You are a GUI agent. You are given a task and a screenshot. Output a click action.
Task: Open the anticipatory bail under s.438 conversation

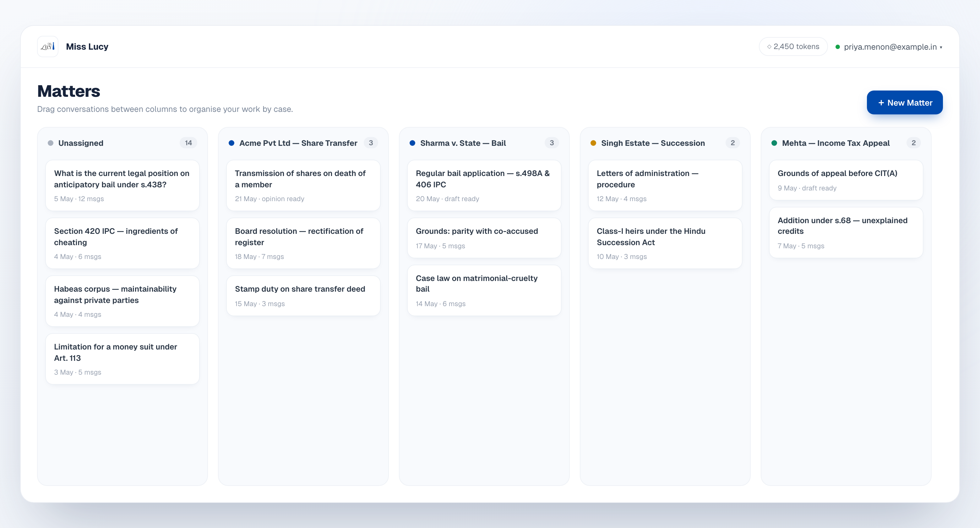(122, 185)
